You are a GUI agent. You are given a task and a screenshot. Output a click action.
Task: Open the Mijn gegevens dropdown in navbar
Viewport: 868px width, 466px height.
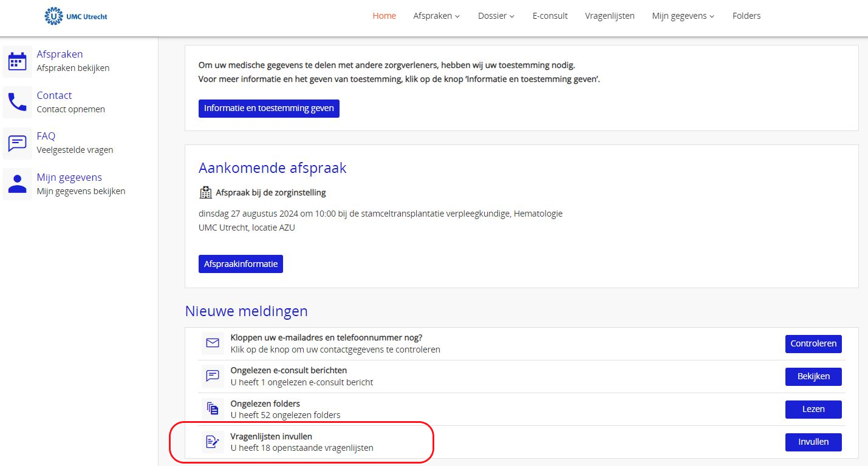coord(683,16)
